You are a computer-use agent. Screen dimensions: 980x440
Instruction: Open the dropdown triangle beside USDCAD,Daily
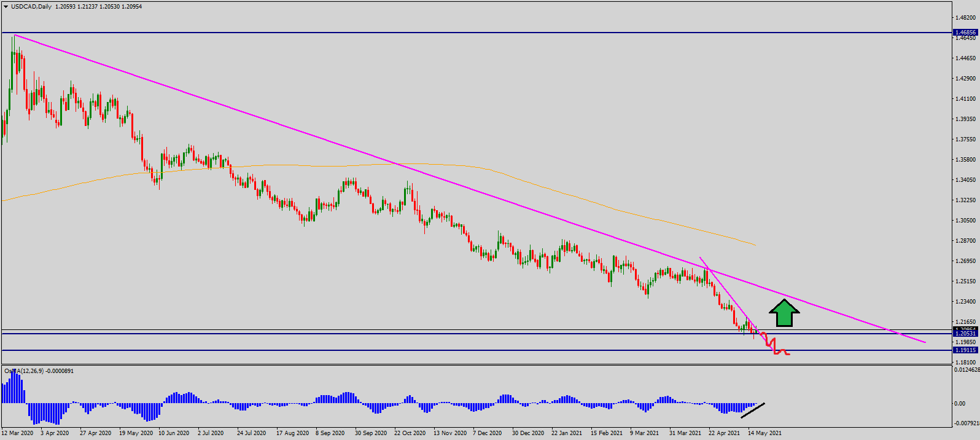tap(6, 7)
